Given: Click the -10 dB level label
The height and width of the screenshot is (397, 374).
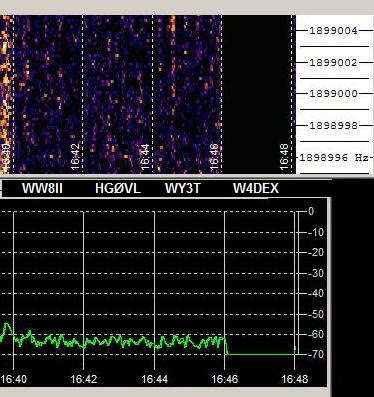Looking at the screenshot, I should pos(316,232).
